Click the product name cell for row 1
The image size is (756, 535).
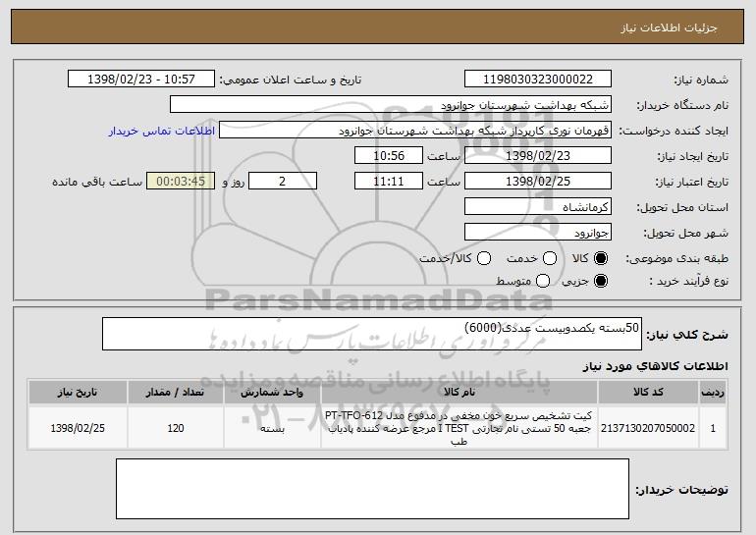coord(459,428)
